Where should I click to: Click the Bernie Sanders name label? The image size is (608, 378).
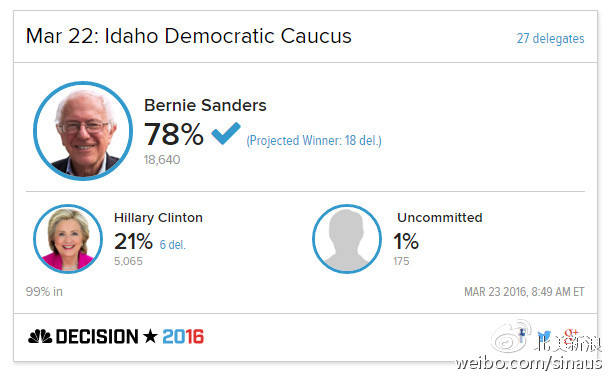point(205,105)
